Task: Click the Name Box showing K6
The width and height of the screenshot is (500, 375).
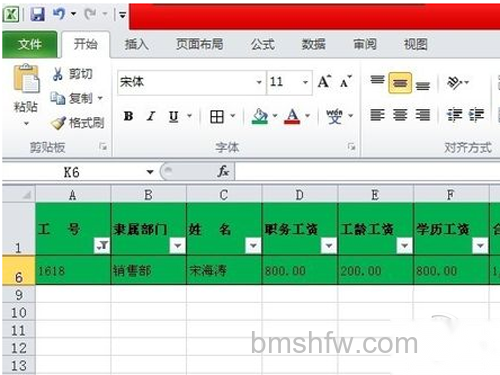Action: pyautogui.click(x=72, y=172)
